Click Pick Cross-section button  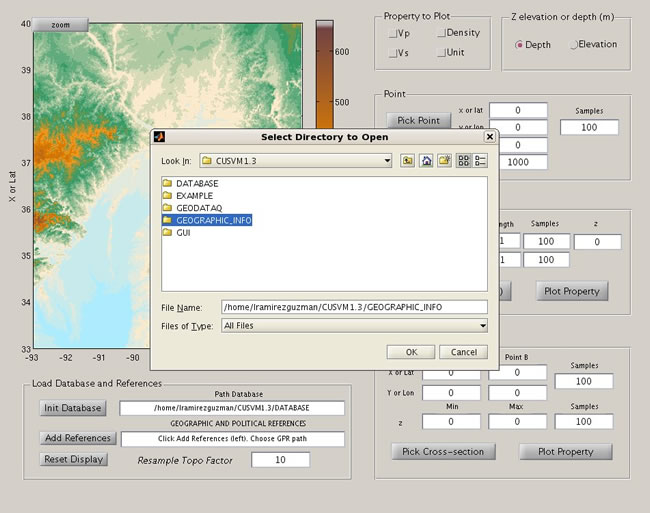click(x=443, y=451)
